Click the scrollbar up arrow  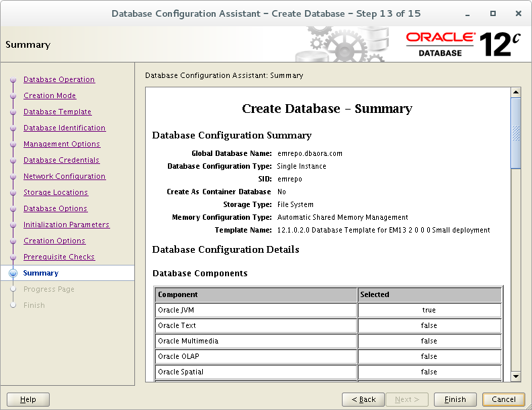pyautogui.click(x=516, y=92)
